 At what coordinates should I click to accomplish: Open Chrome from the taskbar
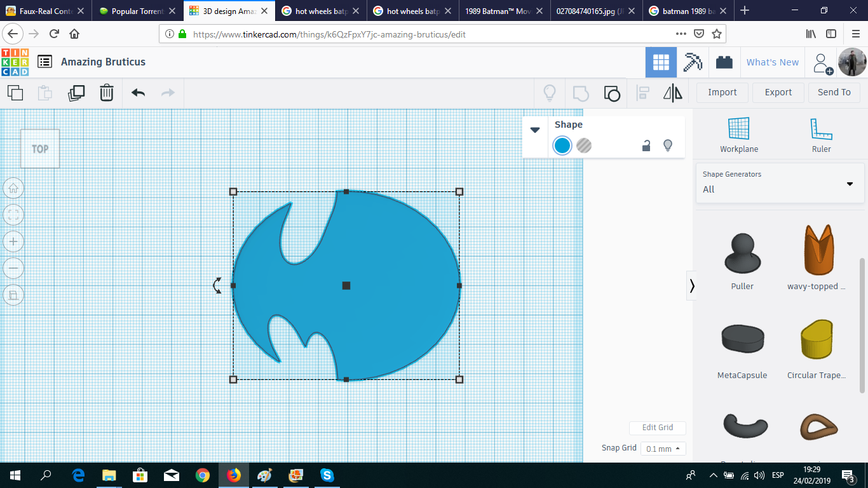pos(203,475)
